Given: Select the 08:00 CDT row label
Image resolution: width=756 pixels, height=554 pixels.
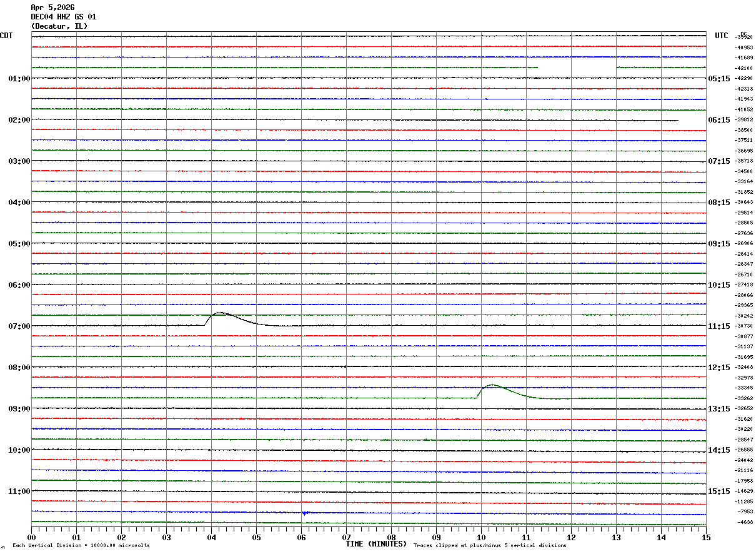Looking at the screenshot, I should (19, 368).
